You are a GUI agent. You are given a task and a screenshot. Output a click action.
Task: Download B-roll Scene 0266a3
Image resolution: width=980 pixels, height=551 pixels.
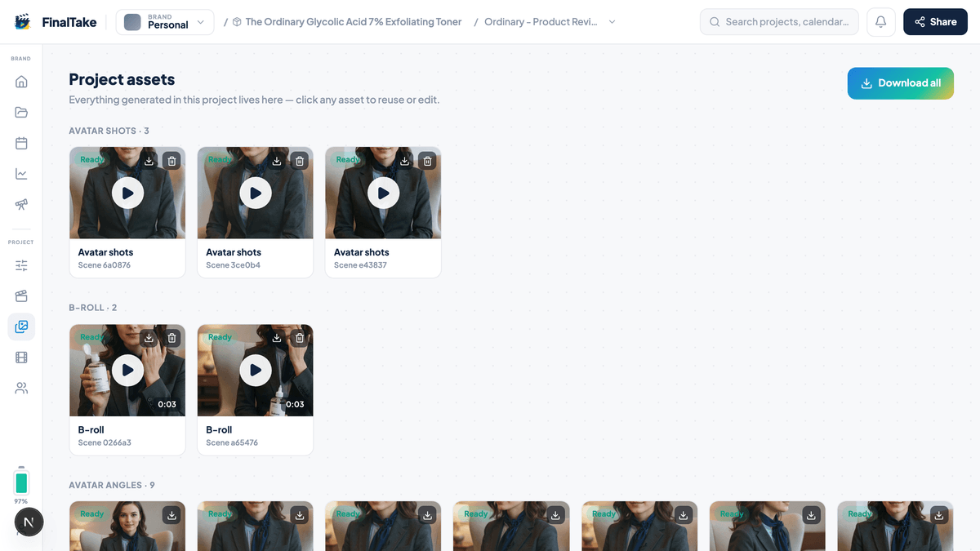coord(149,338)
